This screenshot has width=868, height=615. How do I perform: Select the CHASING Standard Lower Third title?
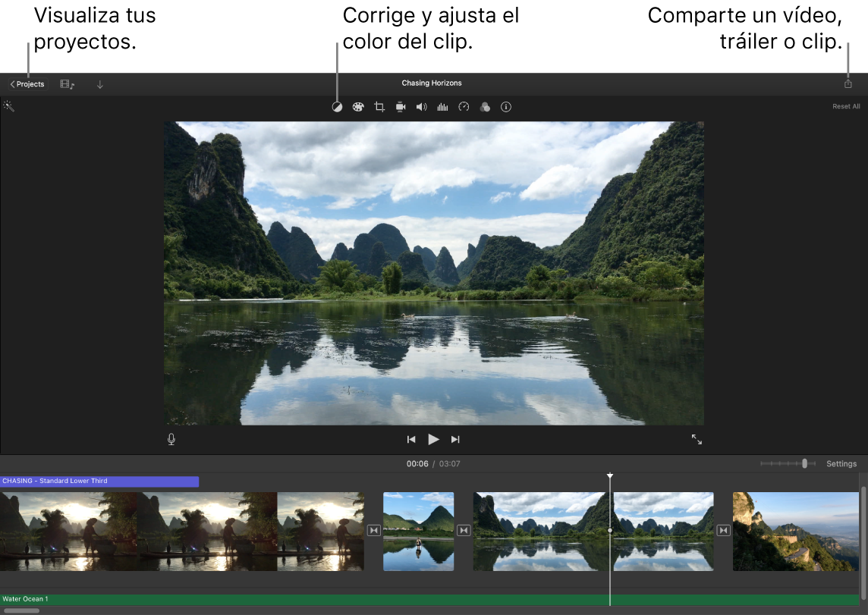coord(99,480)
